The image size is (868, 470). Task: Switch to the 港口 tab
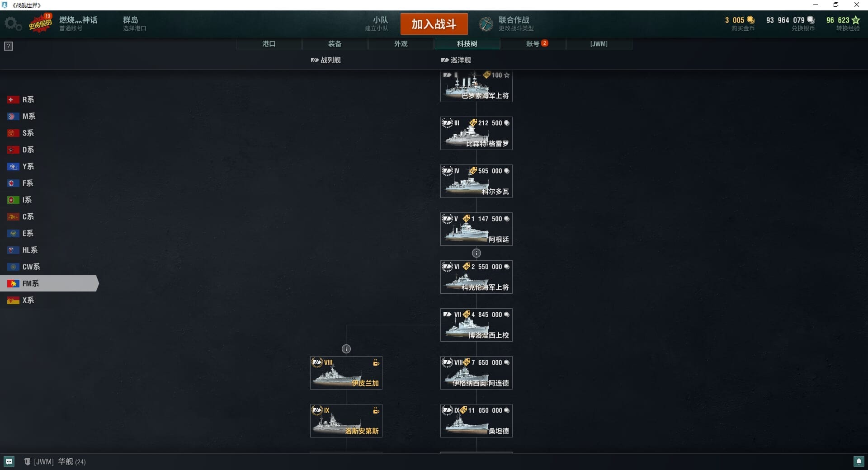pyautogui.click(x=269, y=44)
